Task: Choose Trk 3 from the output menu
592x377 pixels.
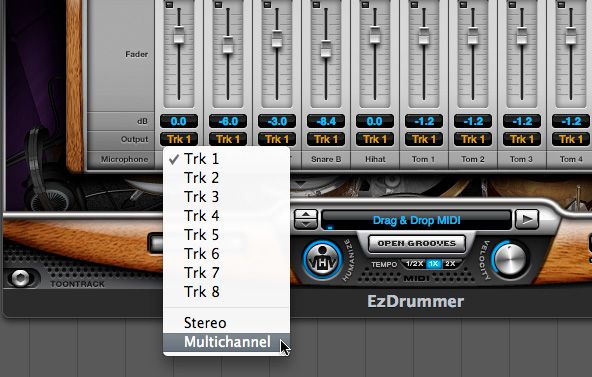Action: (227, 197)
